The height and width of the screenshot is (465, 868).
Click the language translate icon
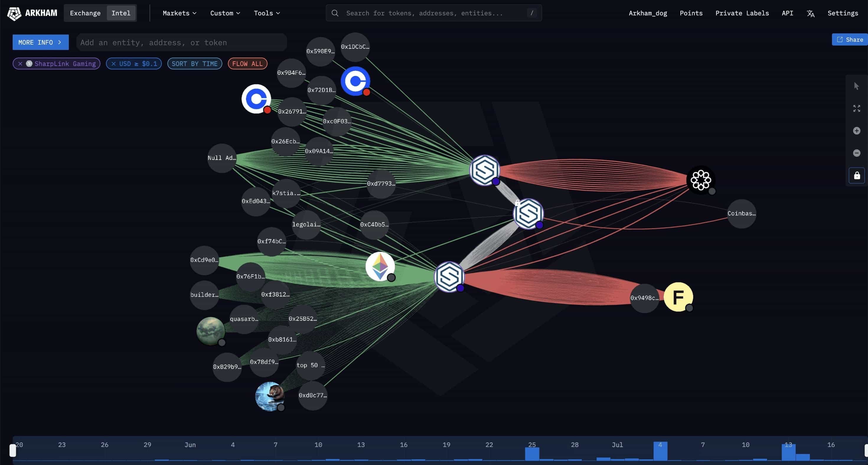point(810,14)
